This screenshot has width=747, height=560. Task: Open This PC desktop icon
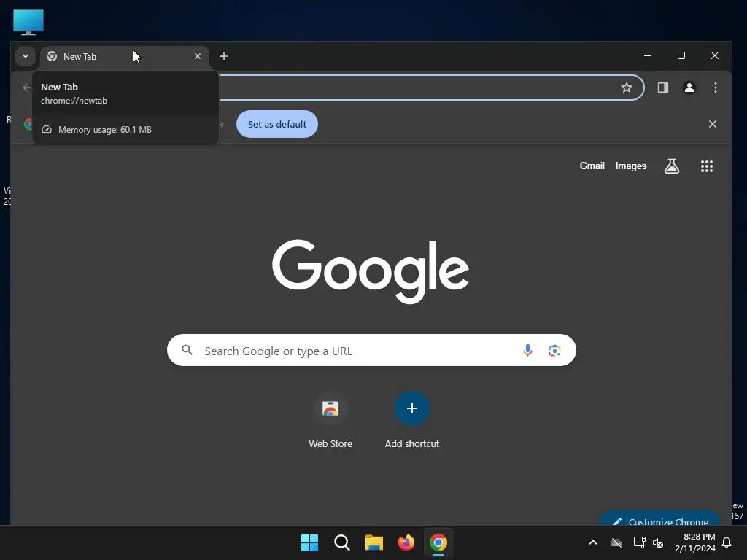pos(28,22)
